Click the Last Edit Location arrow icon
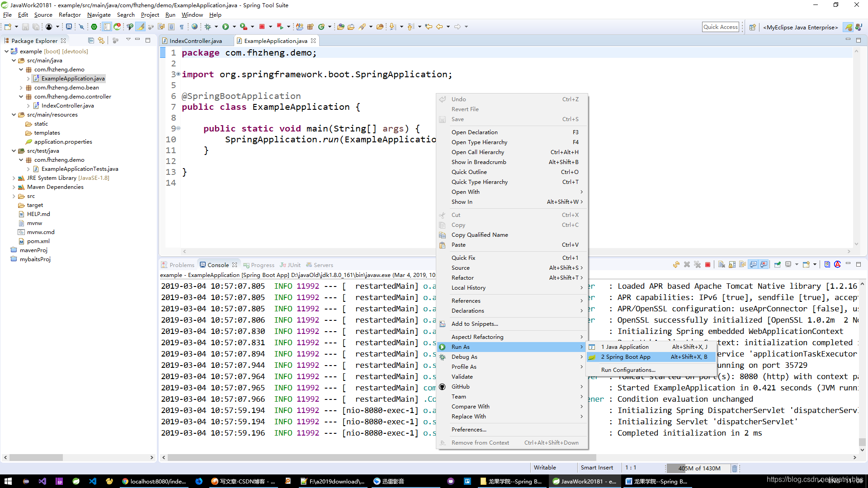The height and width of the screenshot is (488, 868). (x=429, y=27)
